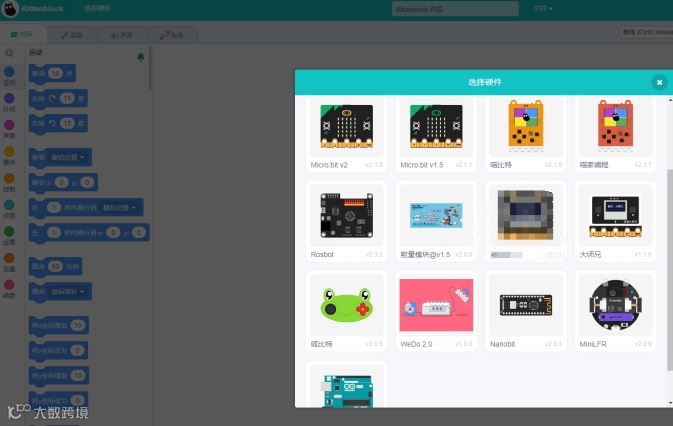Select the purple 外观 looks category

(9, 103)
